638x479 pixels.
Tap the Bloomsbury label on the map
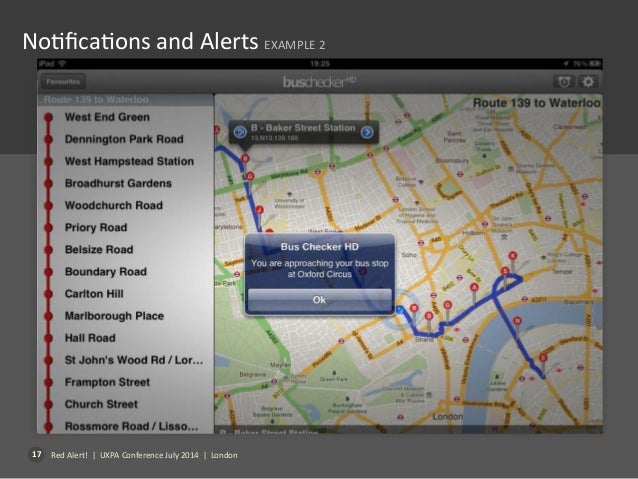(452, 160)
